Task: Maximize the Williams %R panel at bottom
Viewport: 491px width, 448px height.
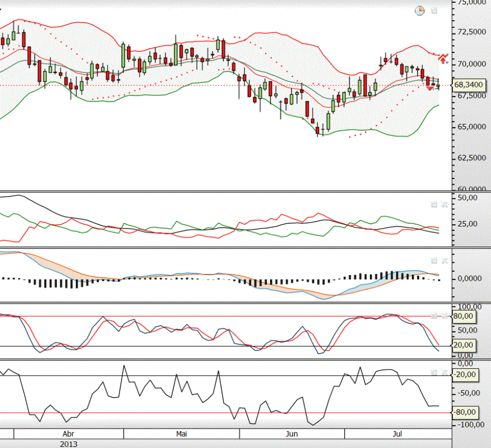Action: (x=434, y=372)
